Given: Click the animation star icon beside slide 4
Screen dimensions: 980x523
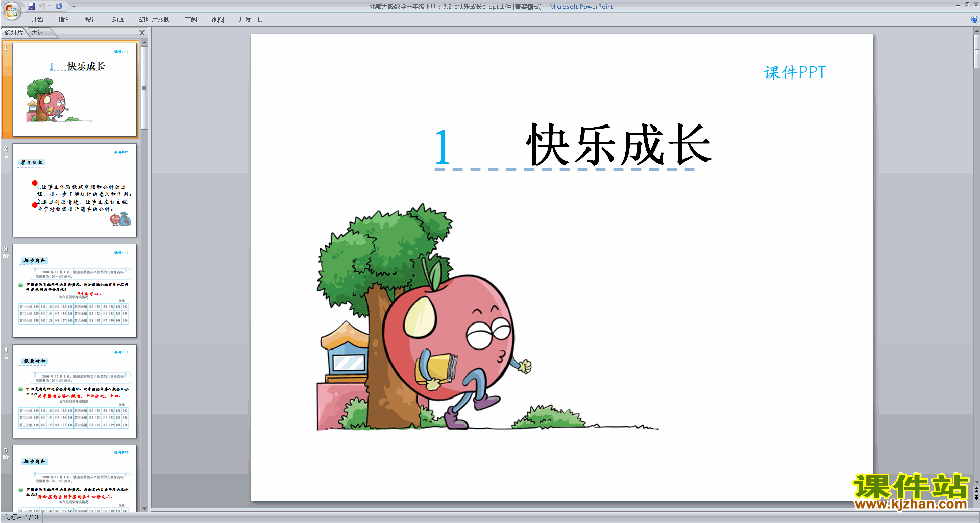Looking at the screenshot, I should (6, 356).
